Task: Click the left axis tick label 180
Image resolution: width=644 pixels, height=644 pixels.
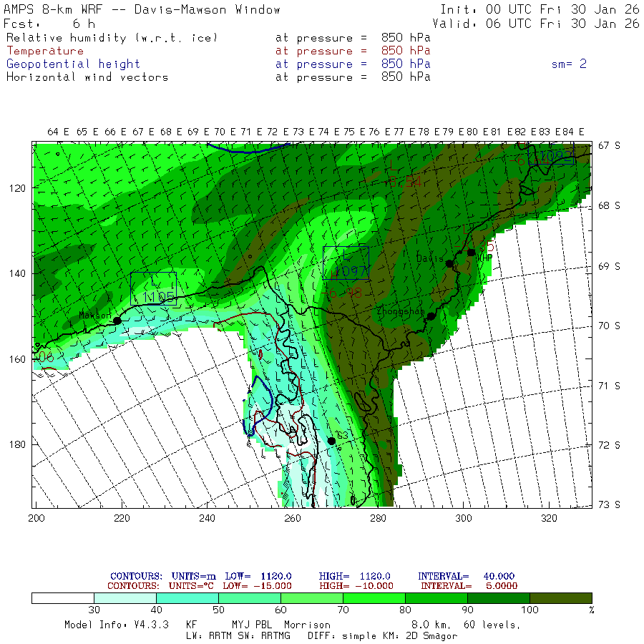Action: click(17, 444)
